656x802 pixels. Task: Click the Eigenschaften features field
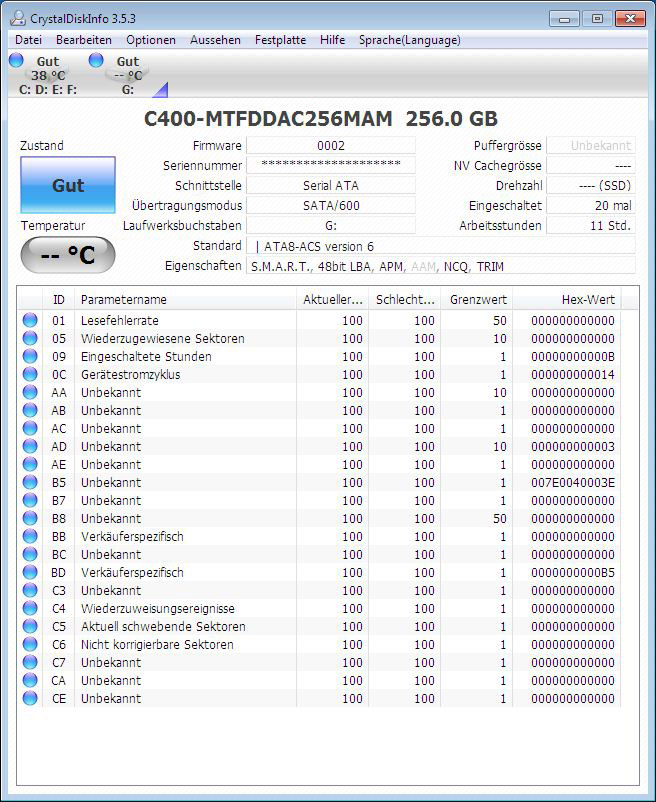click(x=441, y=266)
